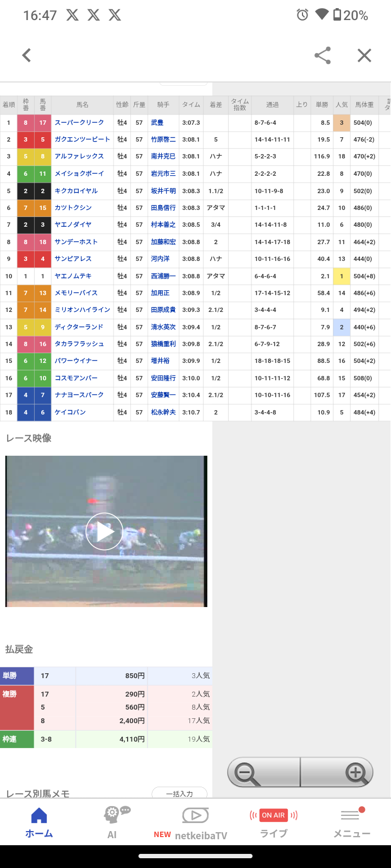Open the メニュー menu
The height and width of the screenshot is (868, 391).
tap(351, 822)
